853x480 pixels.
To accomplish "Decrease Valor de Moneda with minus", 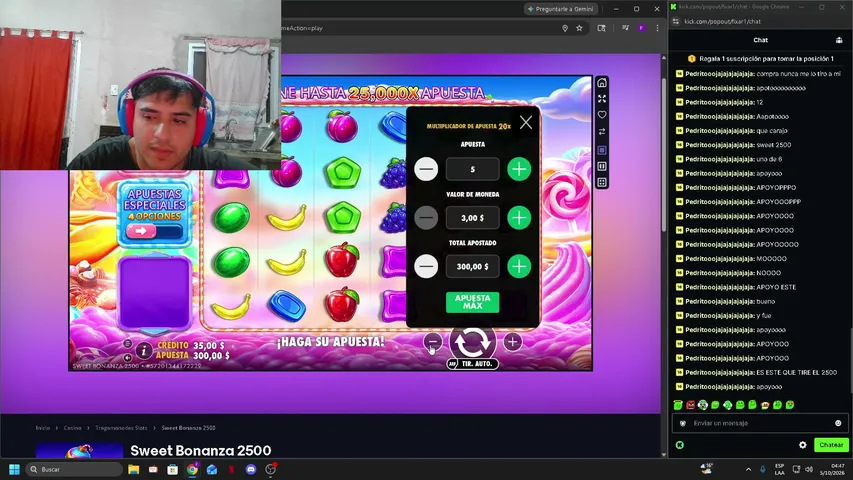I will 426,218.
